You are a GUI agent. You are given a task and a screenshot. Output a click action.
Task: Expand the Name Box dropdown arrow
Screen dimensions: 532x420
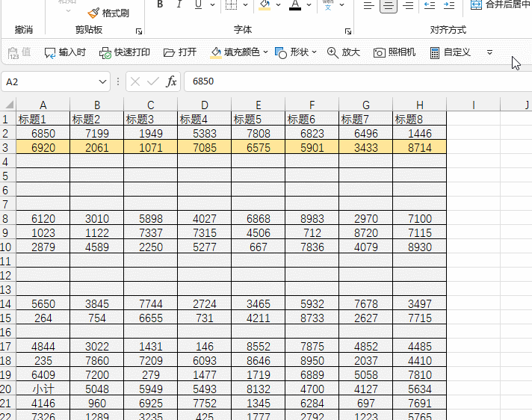pos(102,81)
